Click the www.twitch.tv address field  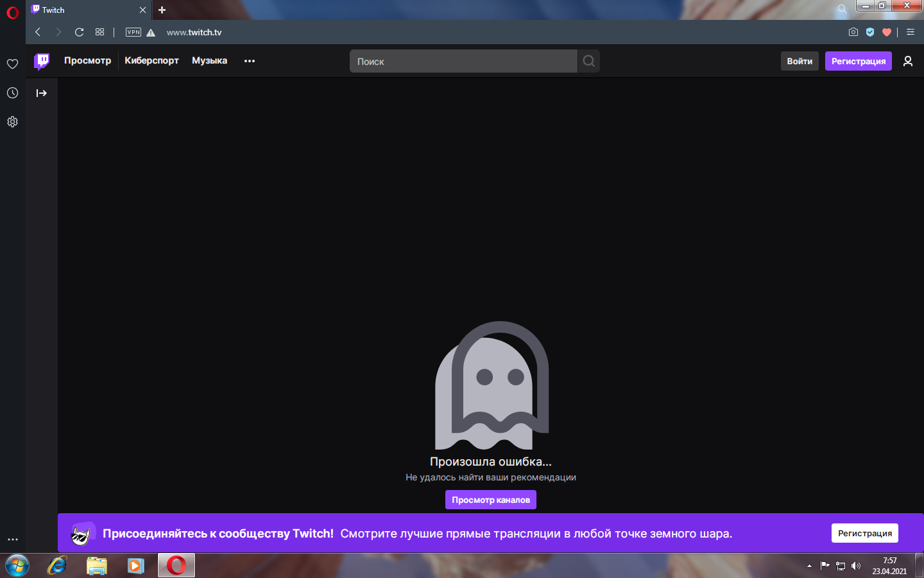coord(194,32)
